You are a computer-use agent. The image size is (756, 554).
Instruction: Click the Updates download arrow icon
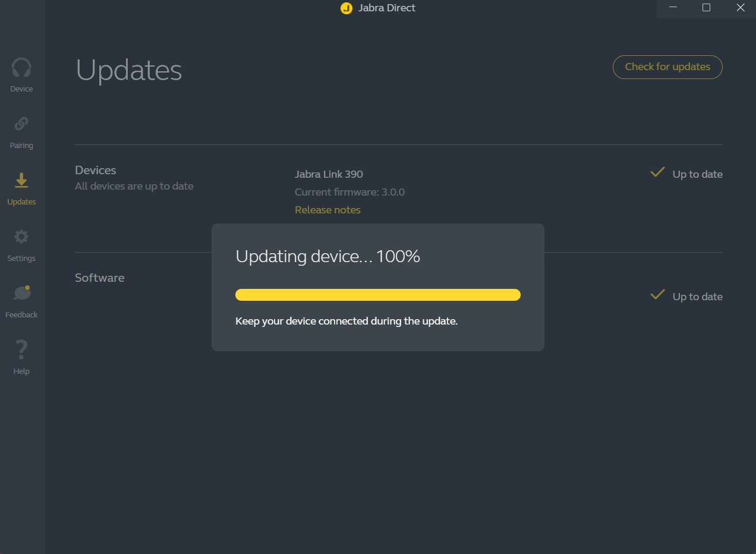[21, 181]
